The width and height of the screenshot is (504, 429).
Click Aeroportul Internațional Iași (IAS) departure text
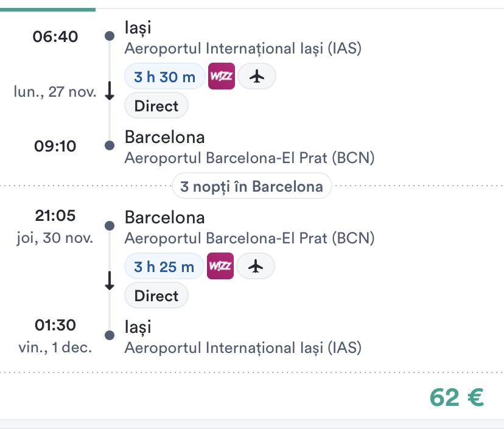[243, 49]
